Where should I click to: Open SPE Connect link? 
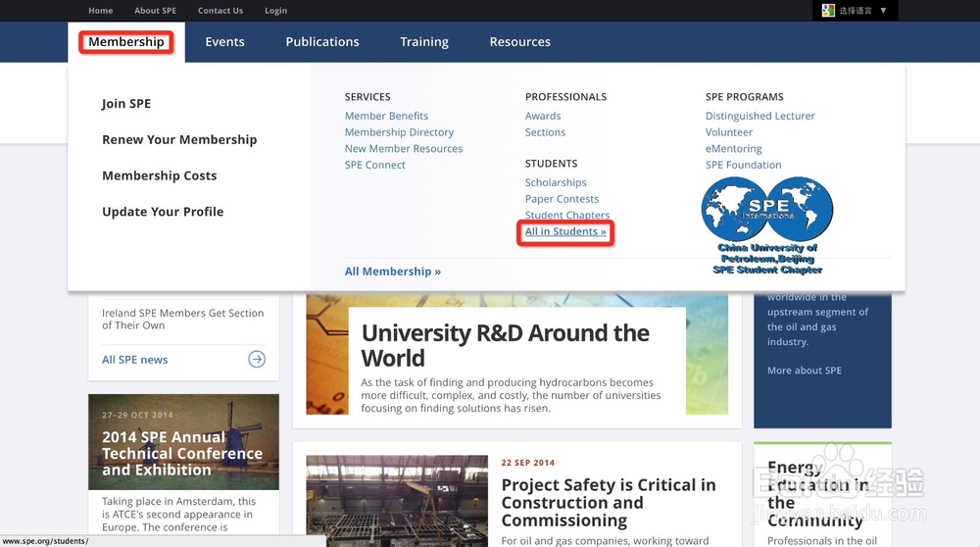coord(374,165)
